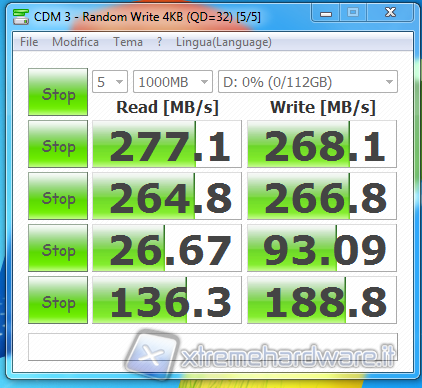Open the Tema menu
Screen dimensions: 422x388
[128, 42]
